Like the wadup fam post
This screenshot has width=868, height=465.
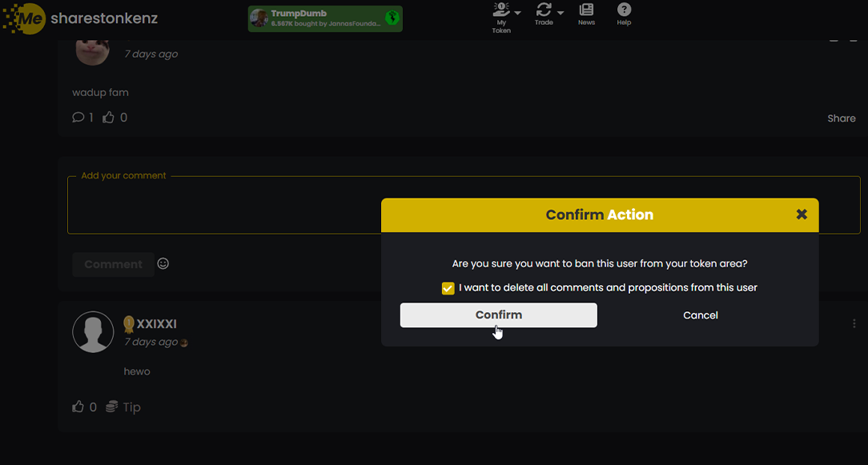click(109, 118)
